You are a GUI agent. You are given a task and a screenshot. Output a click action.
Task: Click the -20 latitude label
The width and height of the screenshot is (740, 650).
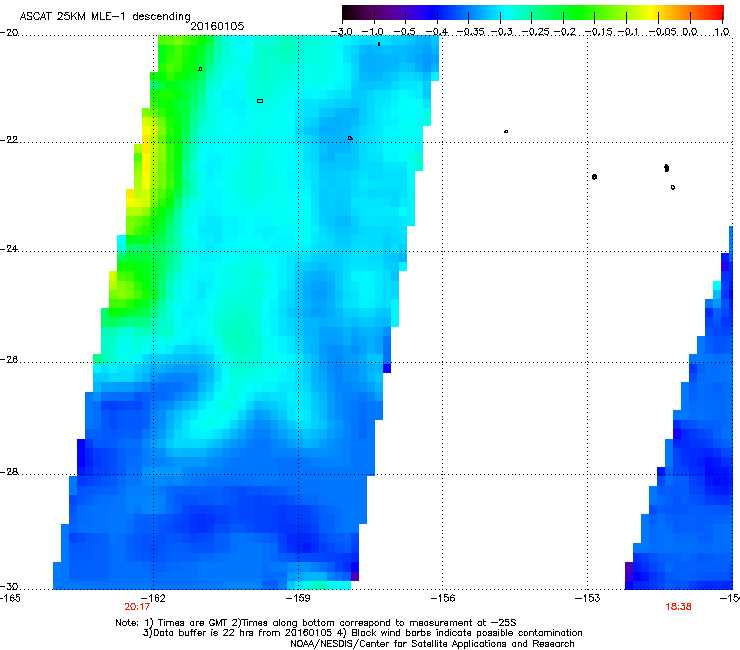tap(9, 33)
